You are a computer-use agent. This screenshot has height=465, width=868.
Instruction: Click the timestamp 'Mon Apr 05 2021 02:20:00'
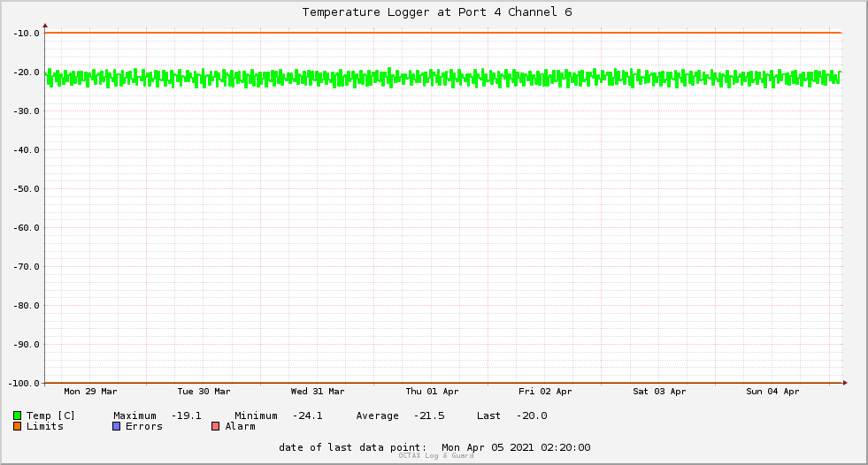[x=516, y=447]
